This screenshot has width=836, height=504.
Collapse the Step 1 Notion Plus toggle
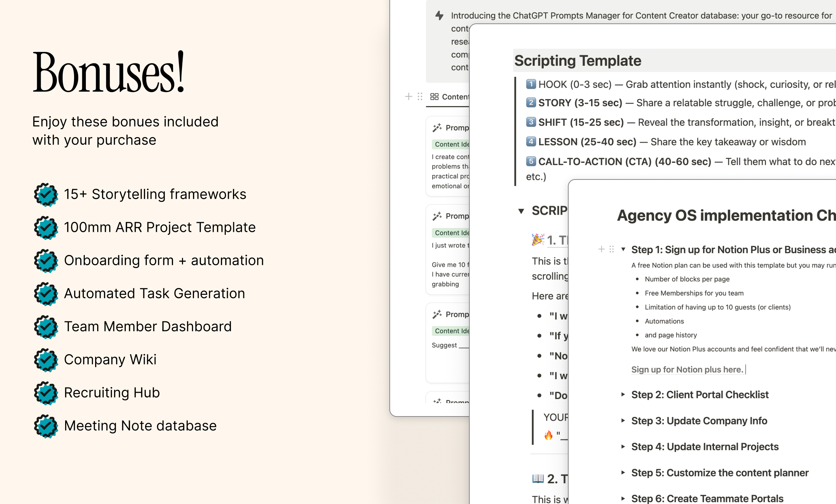coord(623,249)
